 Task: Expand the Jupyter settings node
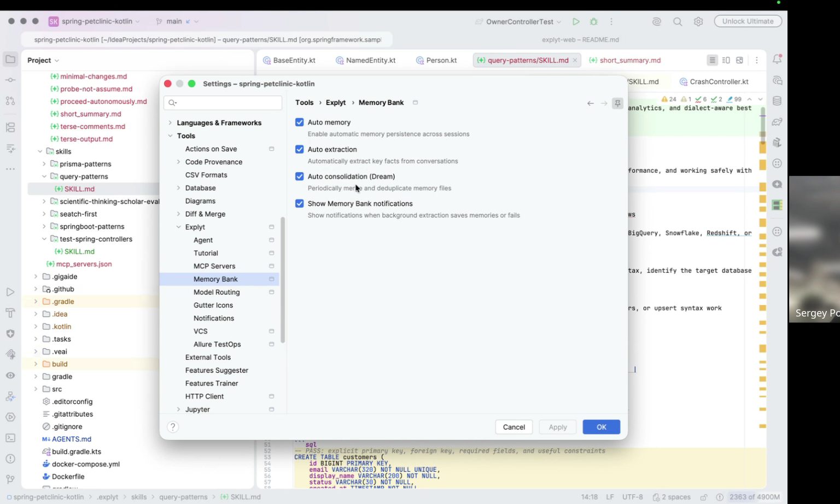(x=178, y=409)
